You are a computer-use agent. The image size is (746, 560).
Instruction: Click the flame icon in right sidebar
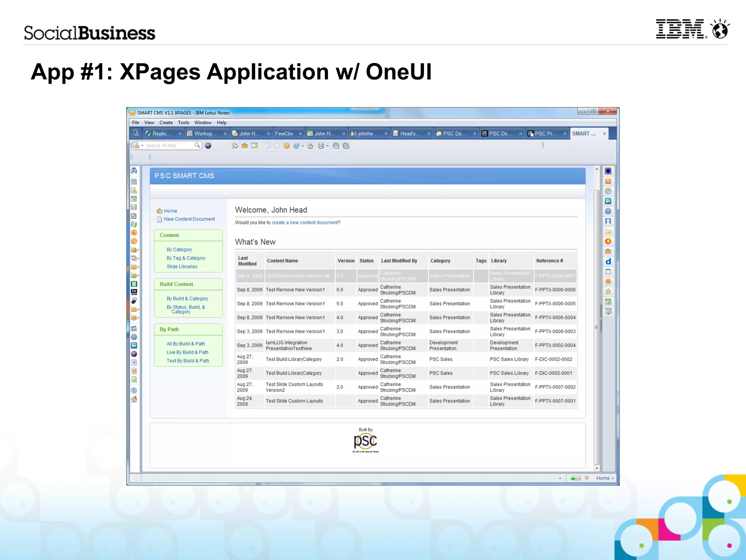coord(608,241)
